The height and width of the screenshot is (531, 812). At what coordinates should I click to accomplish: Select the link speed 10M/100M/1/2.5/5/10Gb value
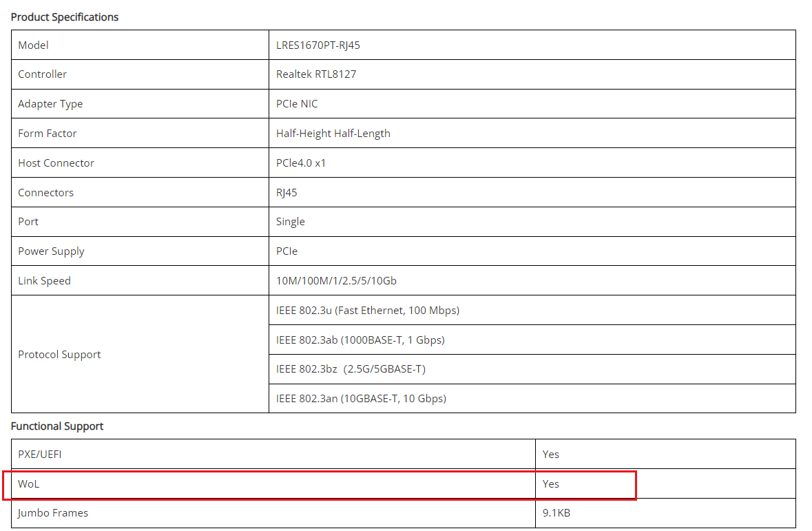point(336,281)
